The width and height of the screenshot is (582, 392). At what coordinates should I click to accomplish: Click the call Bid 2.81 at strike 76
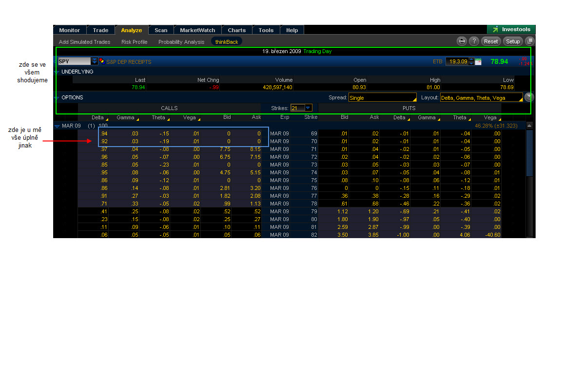(x=225, y=188)
